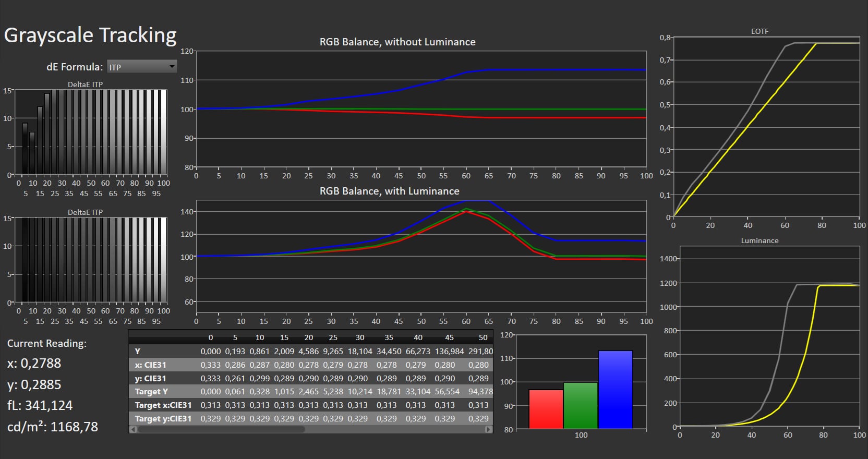
Task: Click the right arrow of table scrollbar
Action: [488, 429]
